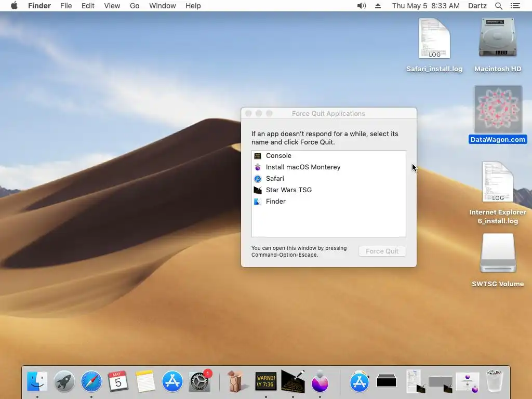Screen dimensions: 532x399
Task: Open Applications folder stack in Dock
Action: point(360,381)
